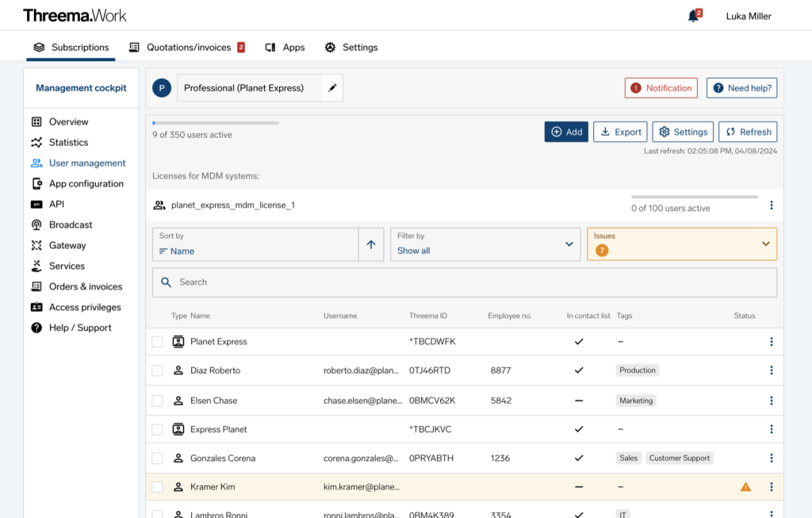This screenshot has height=518, width=812.
Task: Select the pencil edit icon next to Professional (Planet Express)
Action: tap(332, 88)
